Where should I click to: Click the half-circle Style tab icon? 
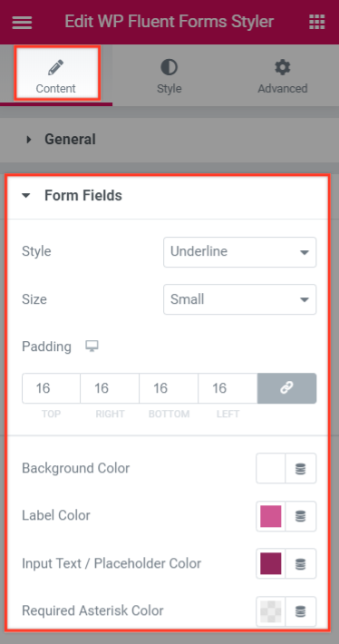pos(169,67)
